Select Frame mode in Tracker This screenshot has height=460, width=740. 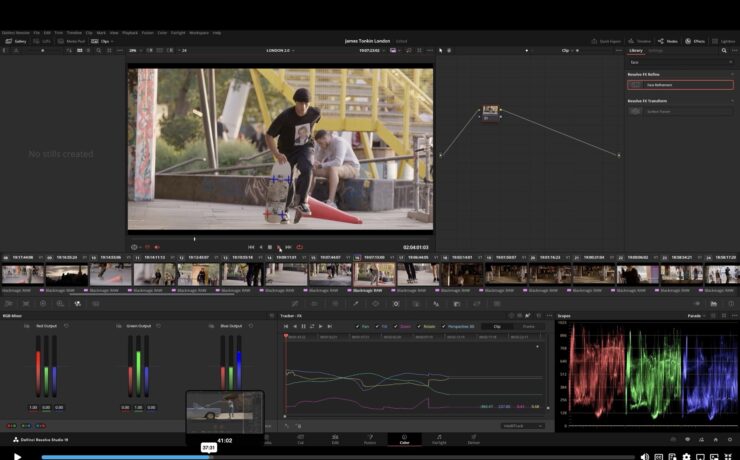click(529, 326)
